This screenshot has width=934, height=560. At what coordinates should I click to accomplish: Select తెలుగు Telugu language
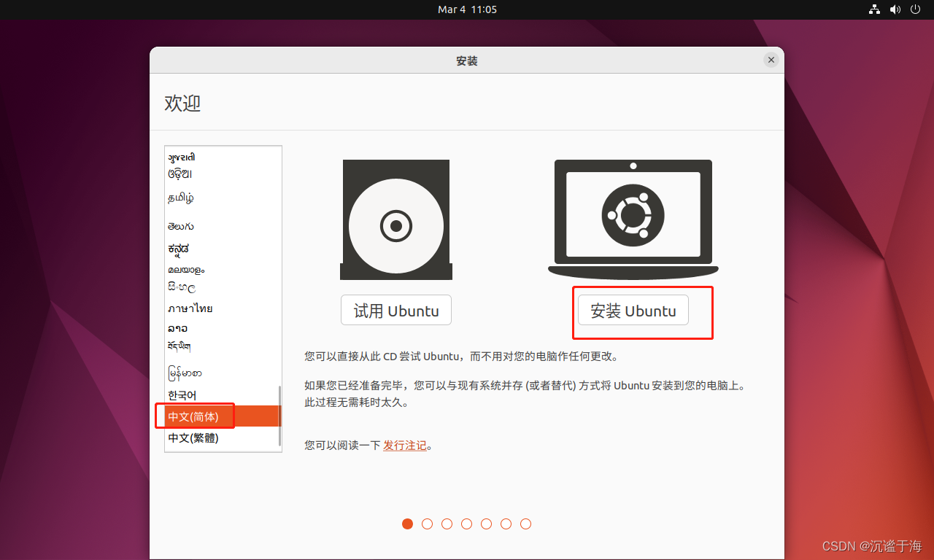[x=223, y=226]
